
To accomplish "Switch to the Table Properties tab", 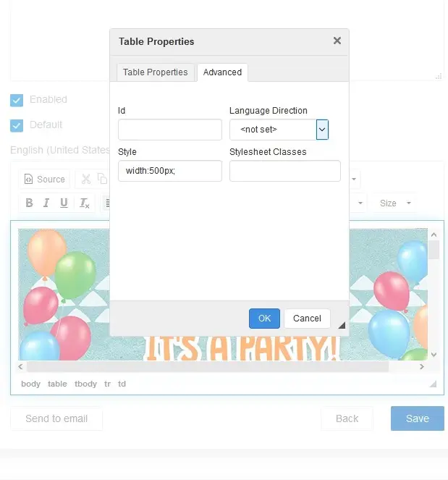I will (155, 72).
